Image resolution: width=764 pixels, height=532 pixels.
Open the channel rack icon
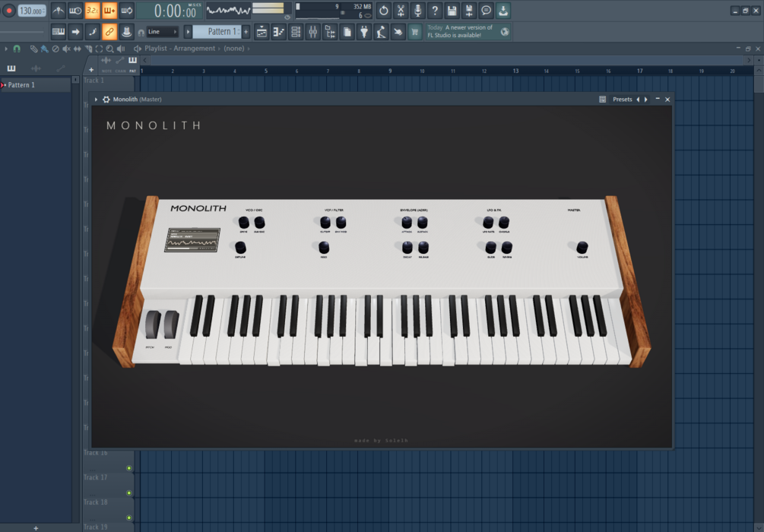296,32
